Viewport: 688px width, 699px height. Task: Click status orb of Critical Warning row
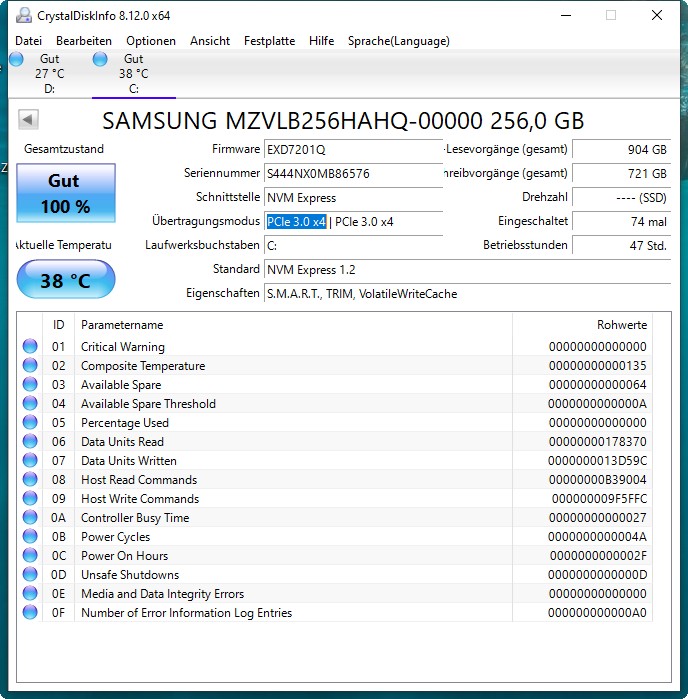click(30, 346)
